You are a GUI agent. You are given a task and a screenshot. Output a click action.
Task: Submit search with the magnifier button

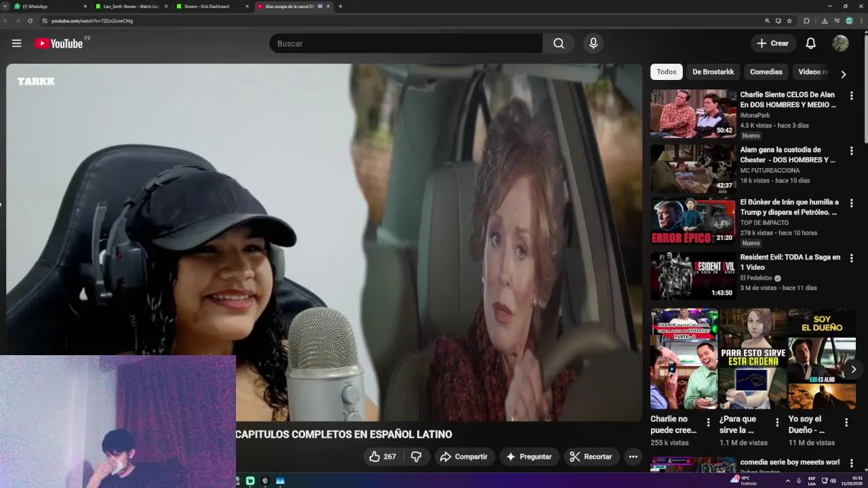(558, 43)
